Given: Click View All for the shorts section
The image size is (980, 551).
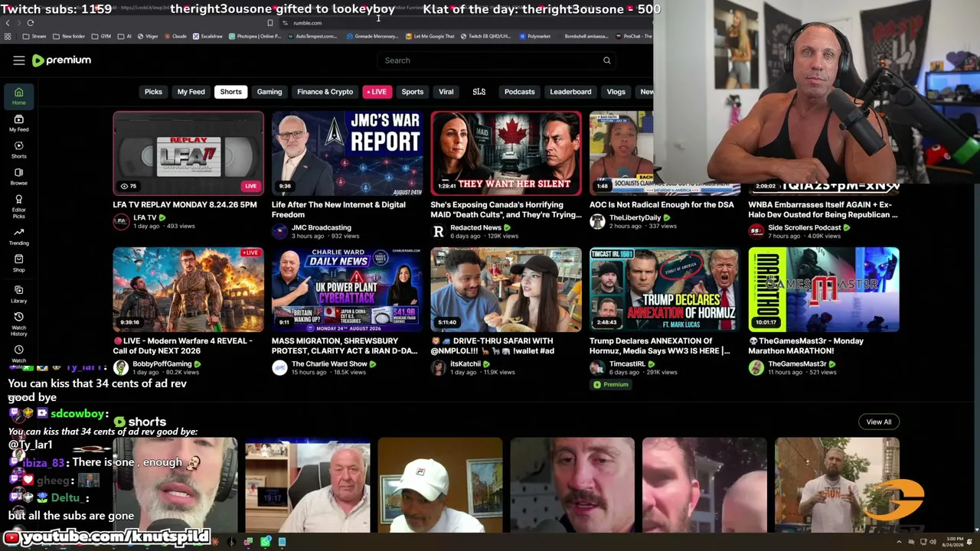Looking at the screenshot, I should (x=879, y=422).
